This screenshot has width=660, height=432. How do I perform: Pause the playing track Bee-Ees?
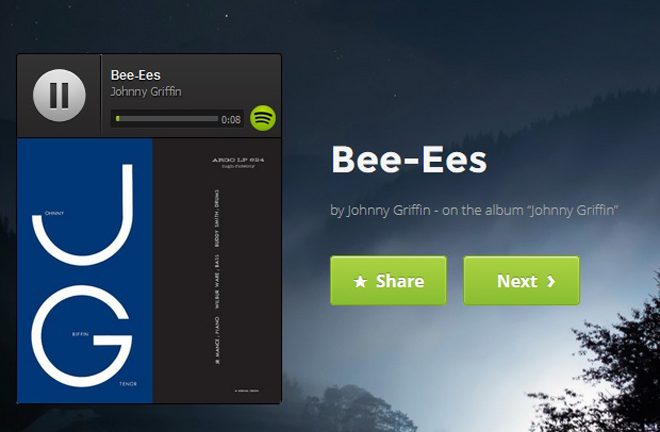point(59,95)
